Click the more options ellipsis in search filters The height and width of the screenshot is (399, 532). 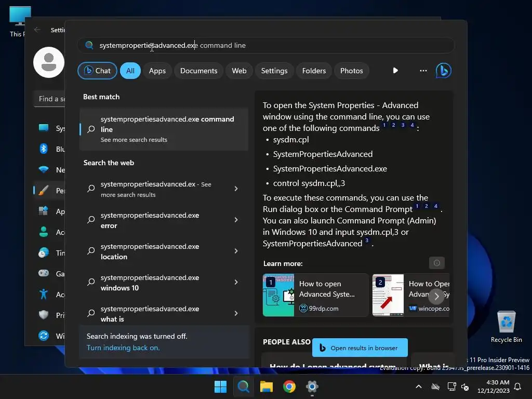tap(423, 71)
